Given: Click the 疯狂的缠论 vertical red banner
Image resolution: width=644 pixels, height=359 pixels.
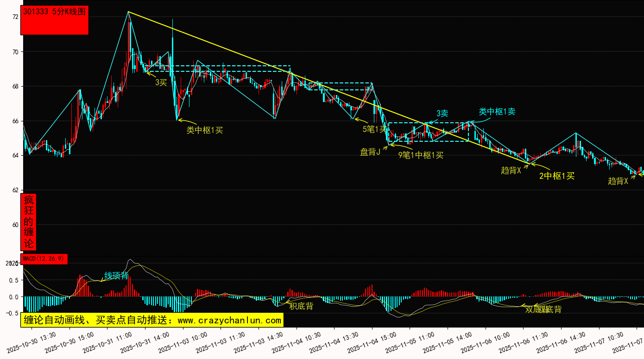Looking at the screenshot, I should 29,222.
